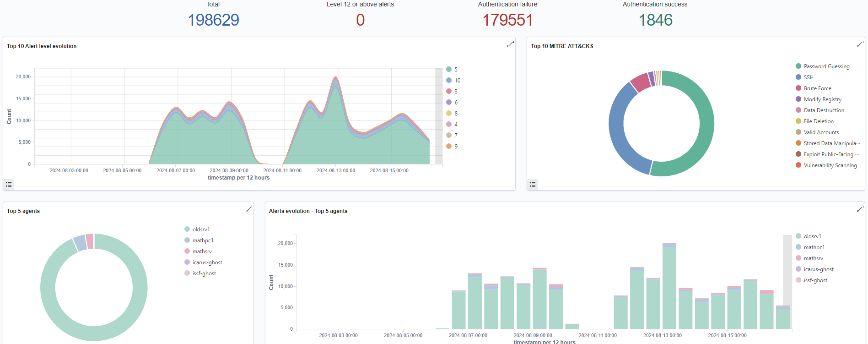Viewport: 868px width, 344px height.
Task: Toggle legend list in MITRE ATT&CKS panel
Action: tap(533, 185)
